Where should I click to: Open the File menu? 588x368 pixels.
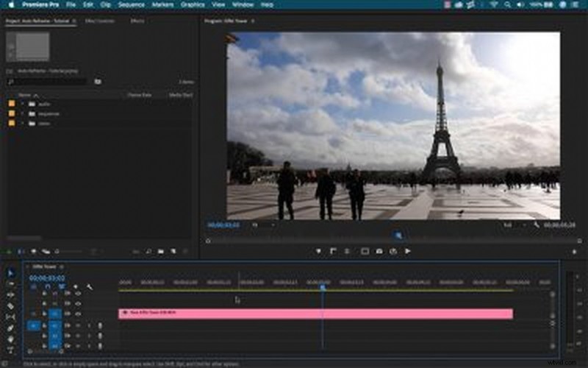pos(71,5)
